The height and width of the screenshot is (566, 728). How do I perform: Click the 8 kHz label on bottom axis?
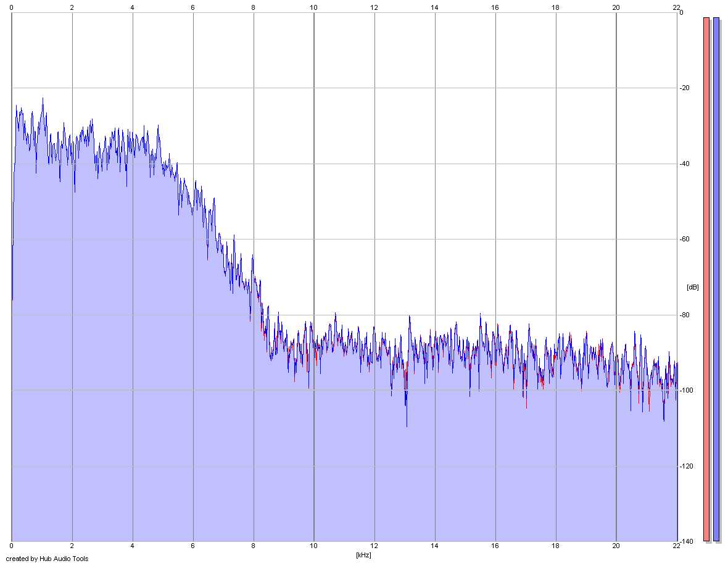(x=254, y=546)
